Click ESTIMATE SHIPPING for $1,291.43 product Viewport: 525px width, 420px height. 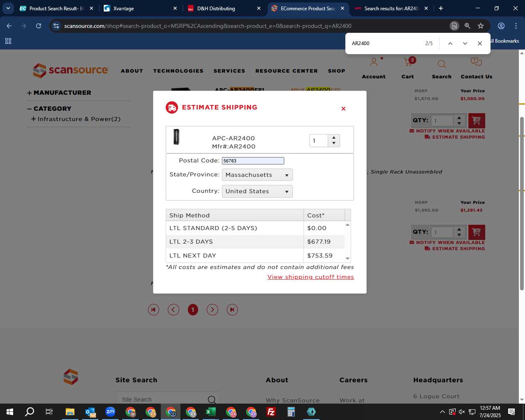tap(455, 249)
